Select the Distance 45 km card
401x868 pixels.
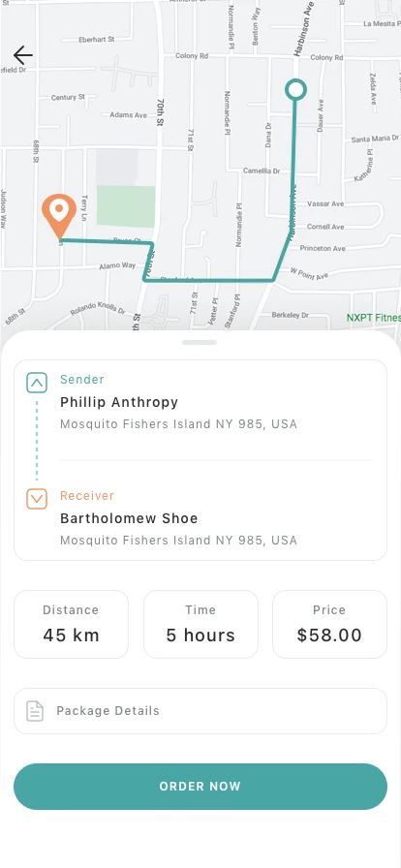pyautogui.click(x=71, y=625)
